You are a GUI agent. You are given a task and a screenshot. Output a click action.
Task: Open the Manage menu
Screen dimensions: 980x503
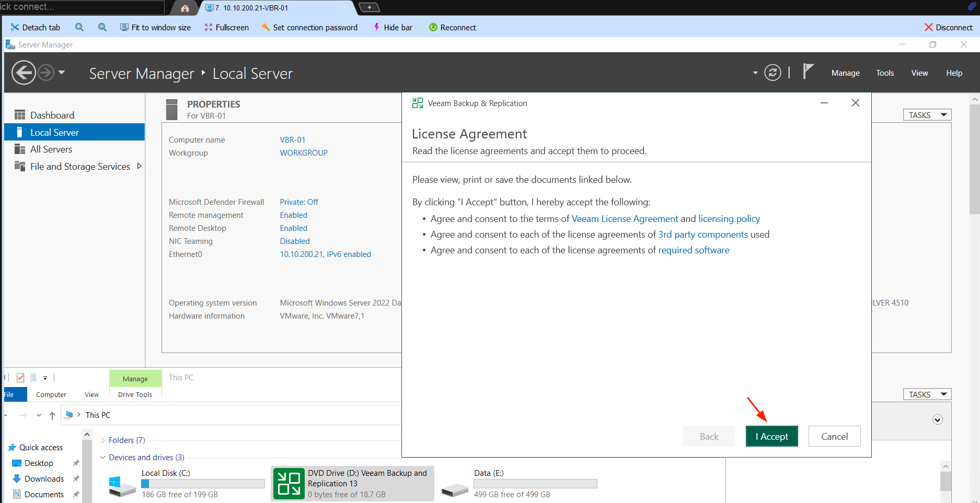(x=846, y=73)
